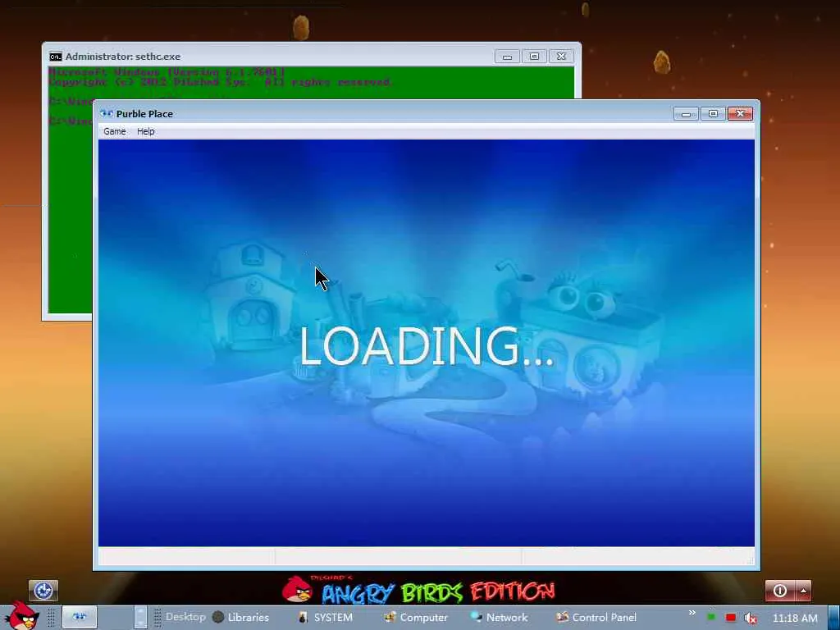Screen dimensions: 840x630
Task: Expand the Desktop toolbar overflow chevron
Action: (x=692, y=613)
